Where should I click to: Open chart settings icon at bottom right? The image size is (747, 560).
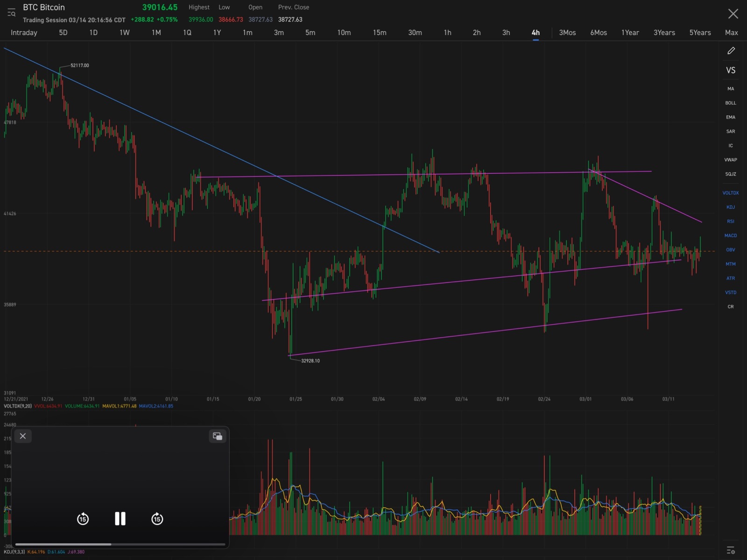(731, 550)
